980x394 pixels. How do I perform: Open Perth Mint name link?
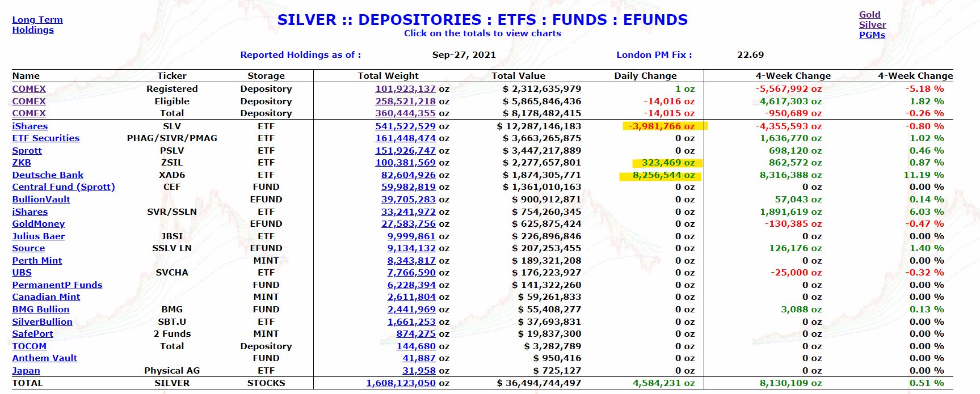[x=37, y=261]
